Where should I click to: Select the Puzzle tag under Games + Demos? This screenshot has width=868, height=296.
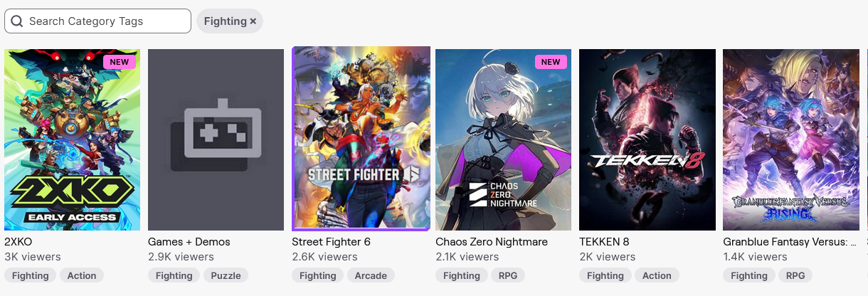[x=226, y=275]
